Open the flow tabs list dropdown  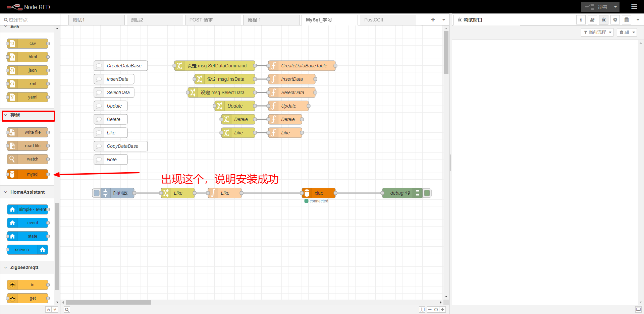pyautogui.click(x=444, y=20)
